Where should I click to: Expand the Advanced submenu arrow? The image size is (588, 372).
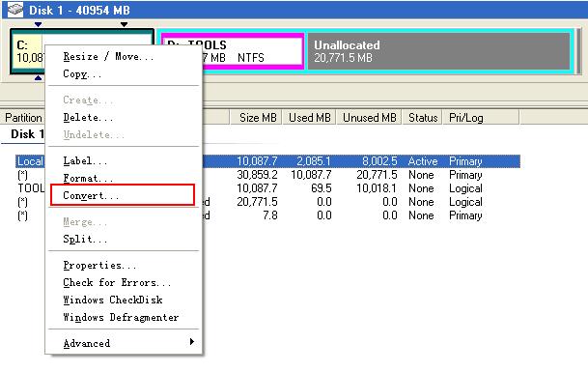tap(192, 342)
